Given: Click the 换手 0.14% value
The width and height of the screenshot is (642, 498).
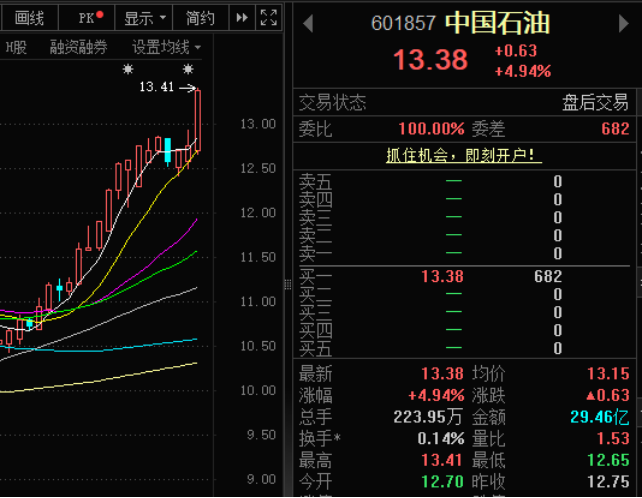Looking at the screenshot, I should coord(441,439).
